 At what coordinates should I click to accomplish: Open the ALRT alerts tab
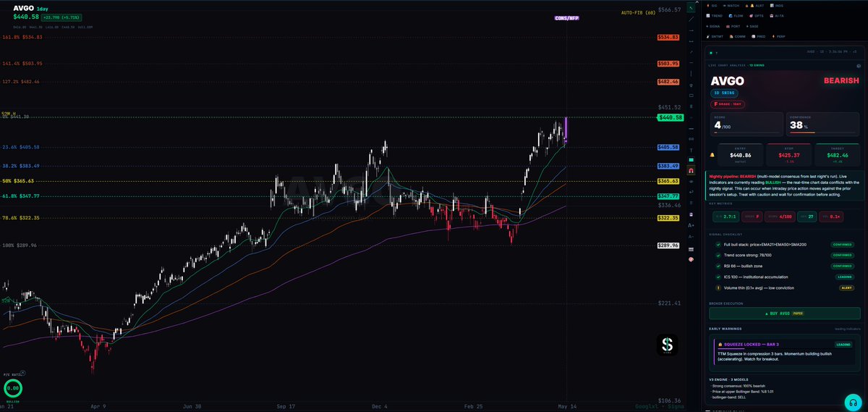(755, 6)
